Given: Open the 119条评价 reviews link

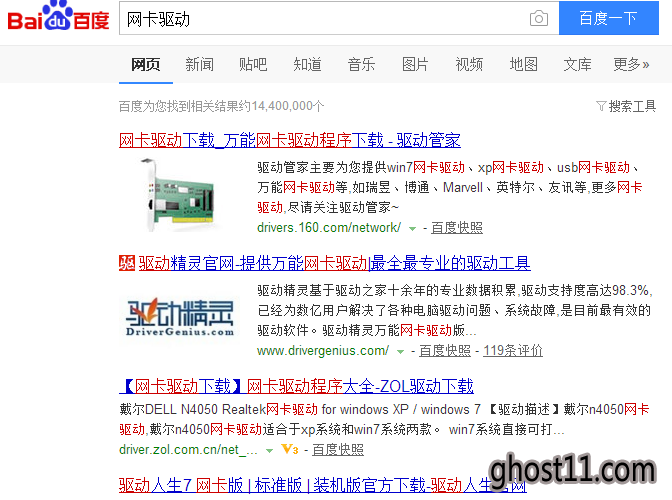Looking at the screenshot, I should (513, 350).
